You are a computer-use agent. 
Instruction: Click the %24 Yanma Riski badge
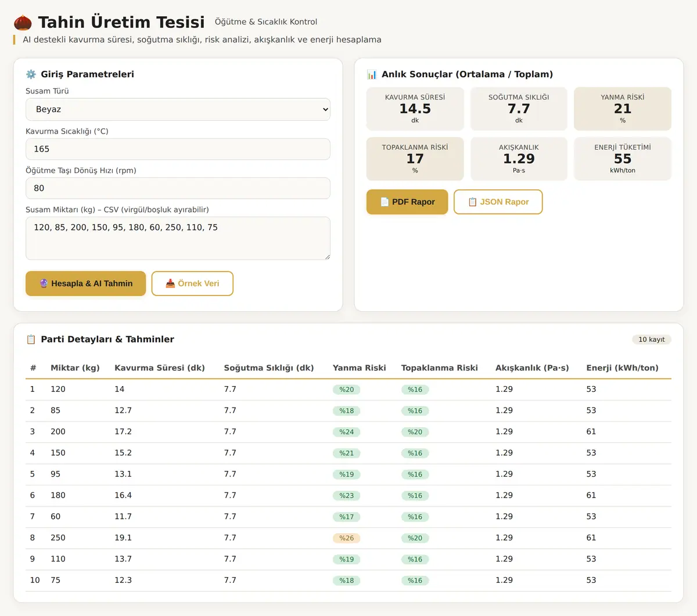[x=347, y=432]
